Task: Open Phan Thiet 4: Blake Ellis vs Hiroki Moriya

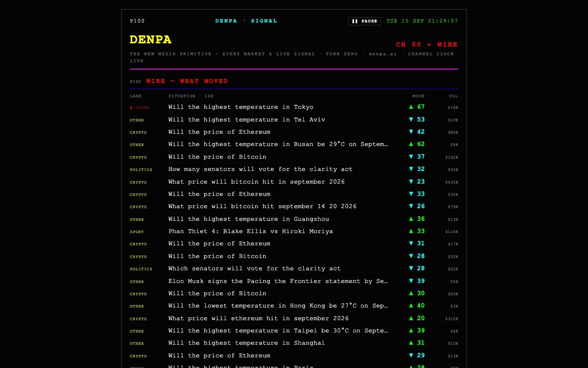Action: 294,231
